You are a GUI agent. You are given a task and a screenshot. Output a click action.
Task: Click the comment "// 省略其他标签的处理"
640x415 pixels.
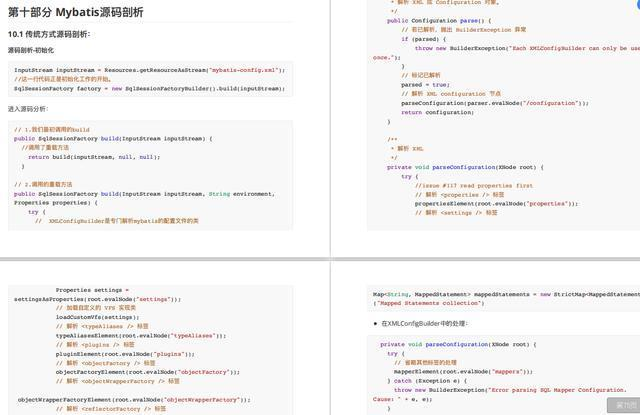pos(425,363)
